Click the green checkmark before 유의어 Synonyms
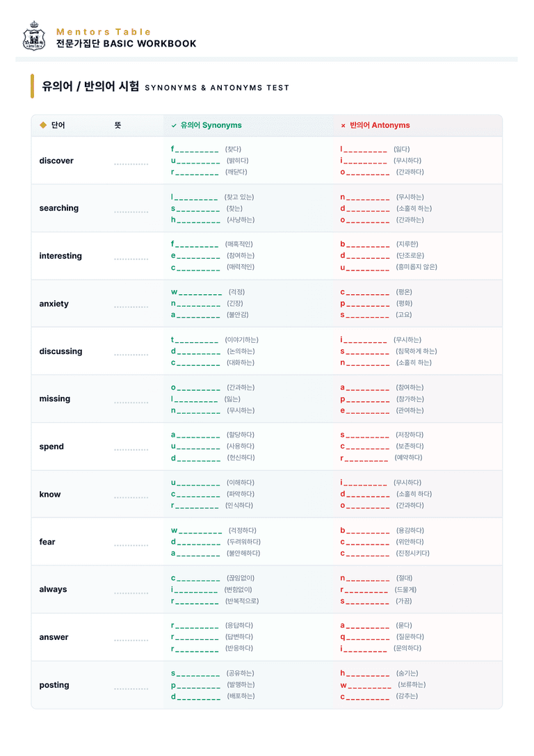534x756 pixels. [174, 126]
